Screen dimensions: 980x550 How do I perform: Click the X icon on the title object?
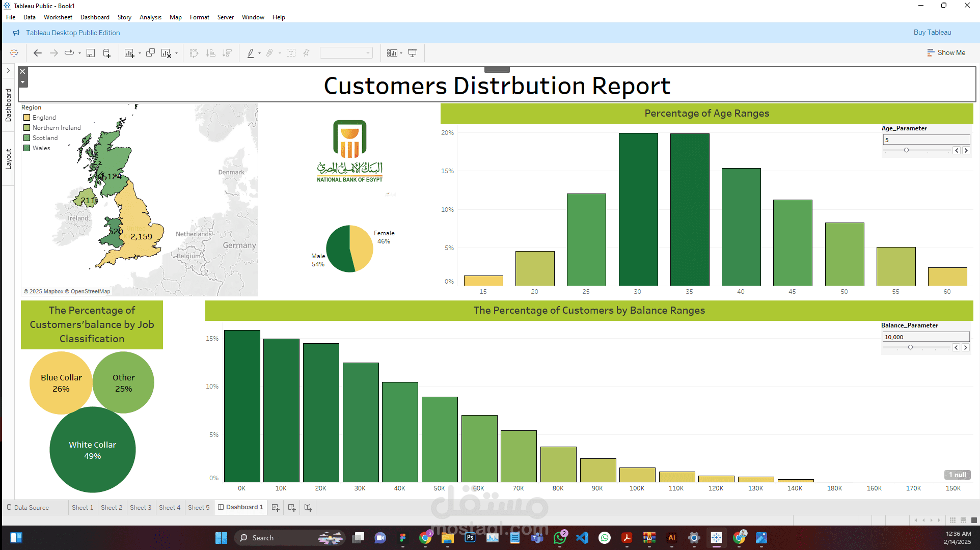click(22, 72)
